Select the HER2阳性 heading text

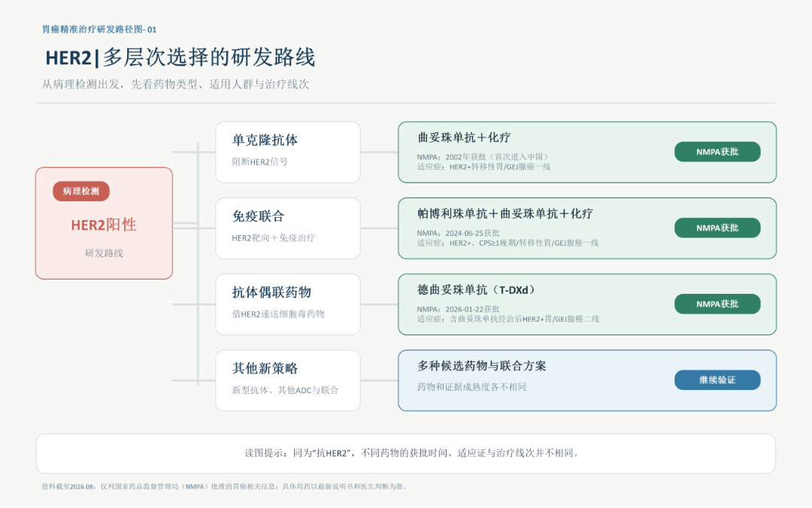click(104, 225)
